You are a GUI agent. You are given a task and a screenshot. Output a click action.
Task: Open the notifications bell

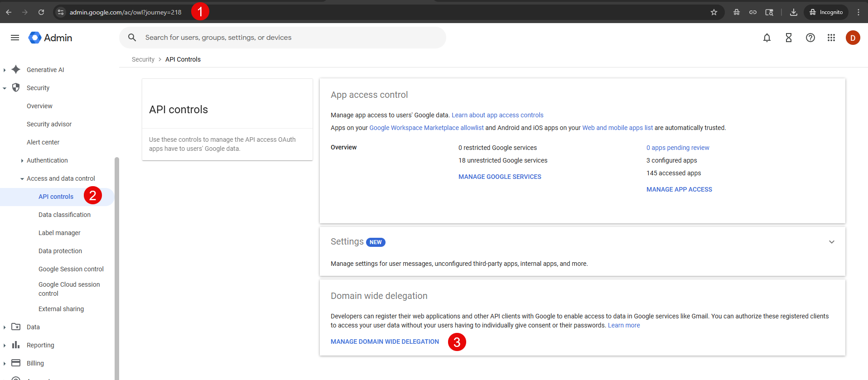click(x=767, y=38)
